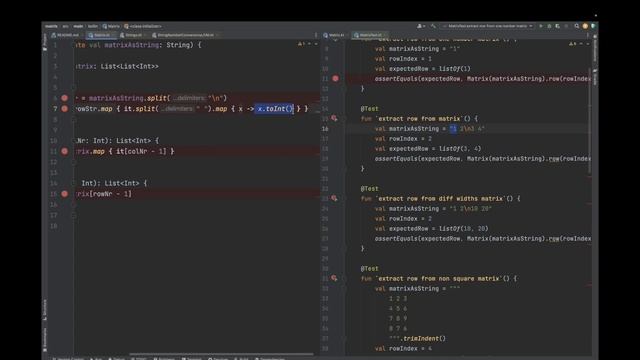640x360 pixels.
Task: Click the Debug bug icon in toolbar
Action: pos(549,26)
